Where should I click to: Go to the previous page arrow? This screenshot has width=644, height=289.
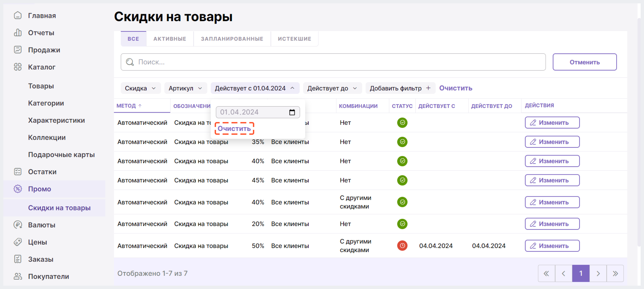(563, 274)
